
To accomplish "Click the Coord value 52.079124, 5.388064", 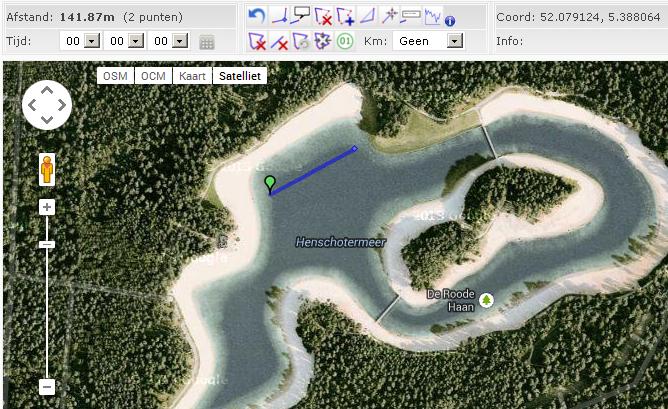I will point(600,17).
